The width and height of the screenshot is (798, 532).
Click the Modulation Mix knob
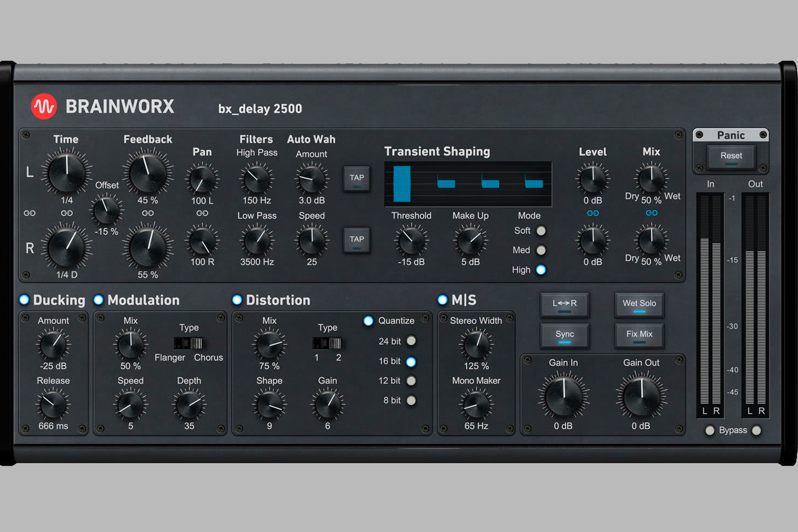tap(131, 345)
